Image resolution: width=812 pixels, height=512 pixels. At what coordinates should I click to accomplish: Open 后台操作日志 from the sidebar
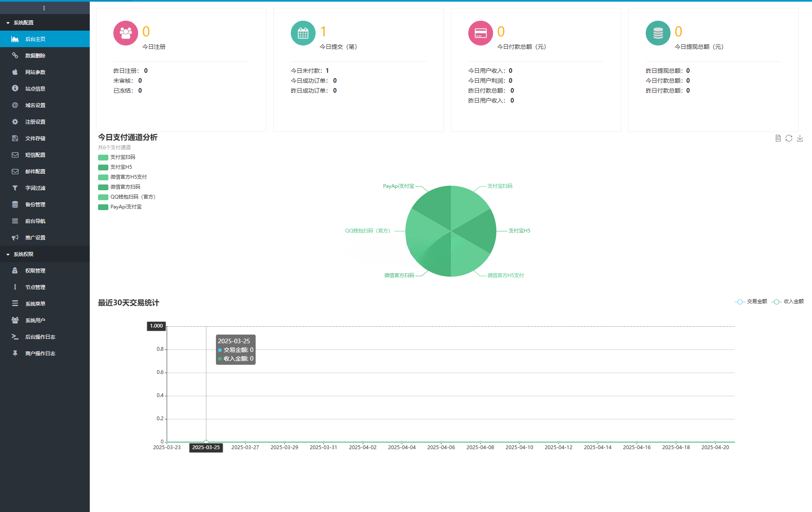point(40,337)
